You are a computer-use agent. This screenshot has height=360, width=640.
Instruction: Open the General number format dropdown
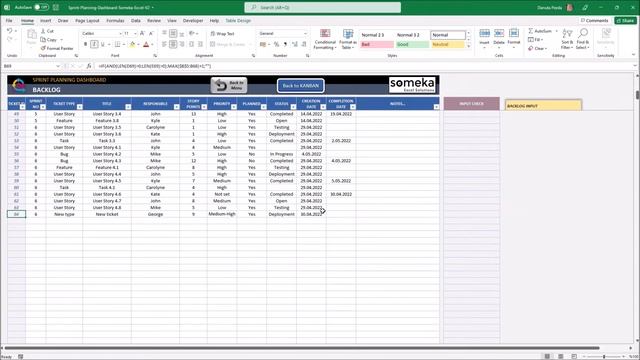point(305,33)
